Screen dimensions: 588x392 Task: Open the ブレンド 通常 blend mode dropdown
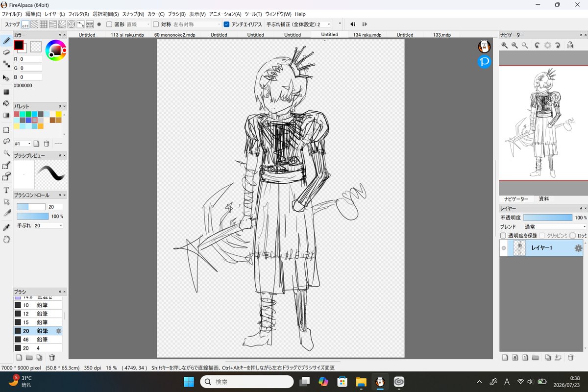pos(555,227)
